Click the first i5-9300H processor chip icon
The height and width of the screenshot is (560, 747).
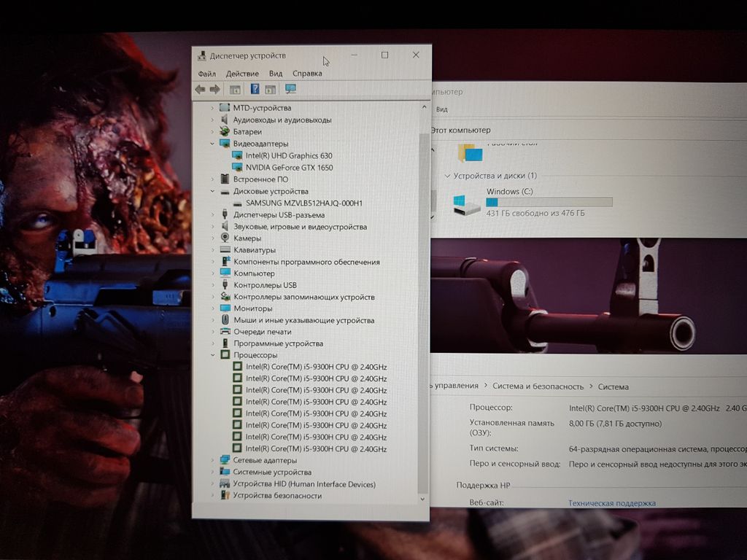point(237,367)
